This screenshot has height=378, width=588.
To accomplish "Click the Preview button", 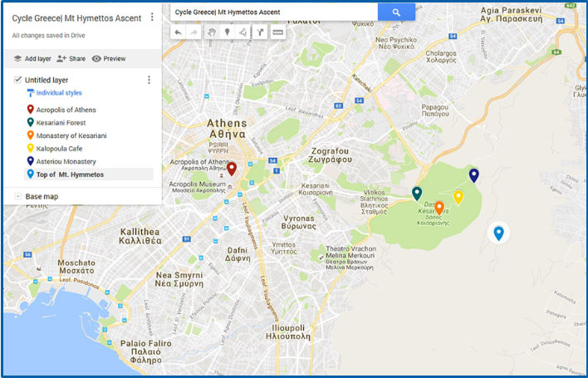I will 109,58.
